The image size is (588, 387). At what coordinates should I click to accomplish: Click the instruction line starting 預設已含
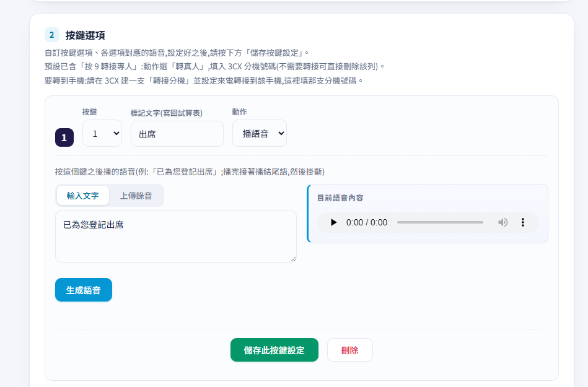pos(214,66)
